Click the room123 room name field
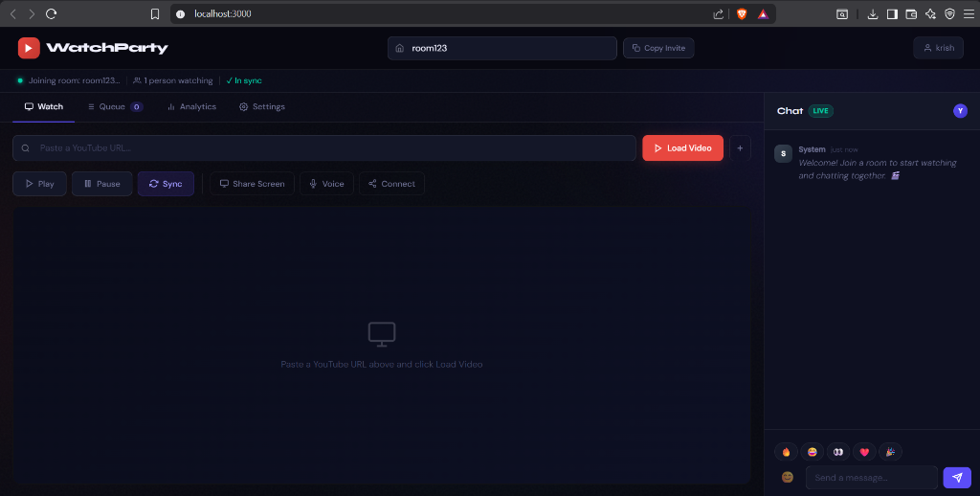The image size is (980, 496). tap(501, 48)
